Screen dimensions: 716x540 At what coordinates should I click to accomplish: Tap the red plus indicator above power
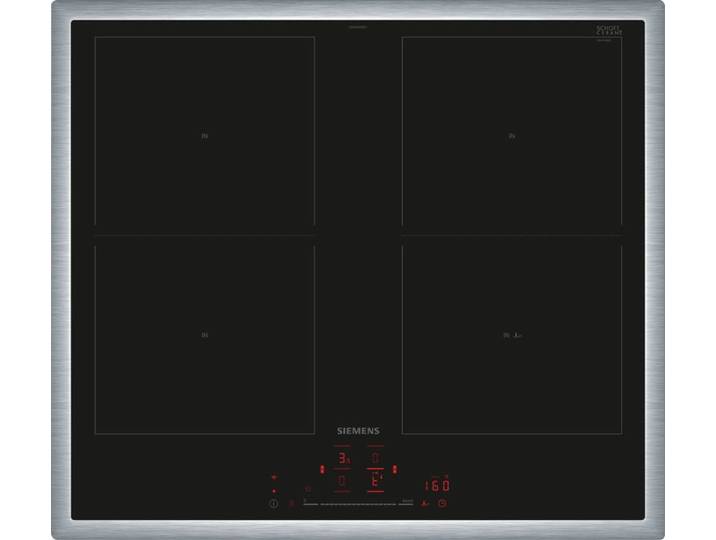click(x=274, y=477)
